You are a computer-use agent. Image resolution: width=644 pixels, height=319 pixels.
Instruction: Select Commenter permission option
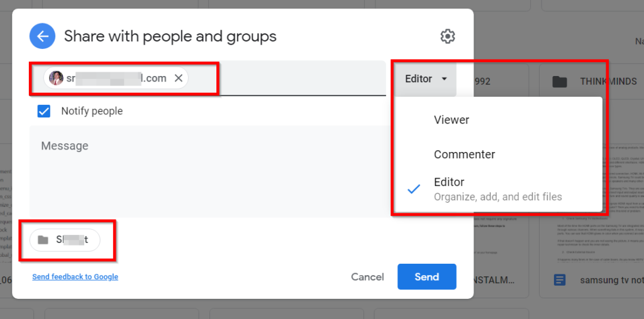(x=498, y=154)
